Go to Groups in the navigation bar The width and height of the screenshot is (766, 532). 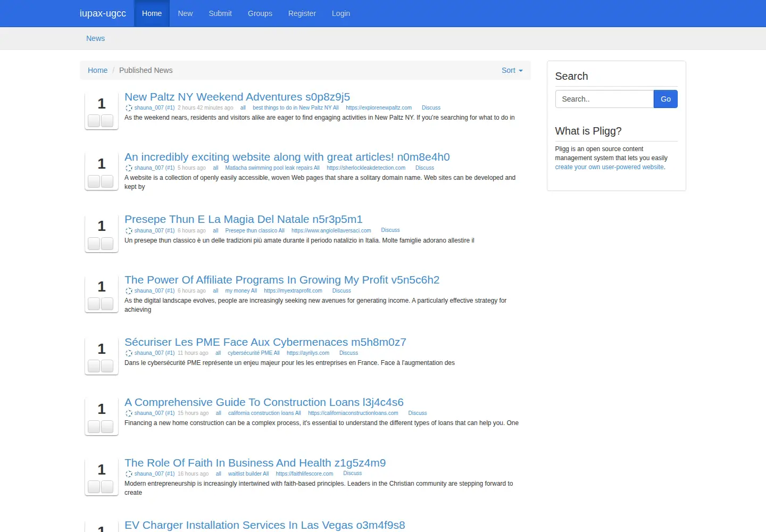260,13
